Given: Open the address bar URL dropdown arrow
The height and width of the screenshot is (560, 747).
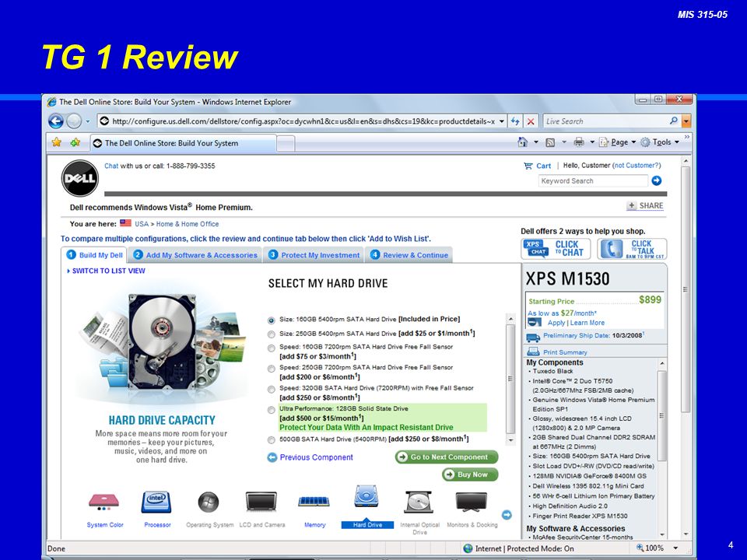Looking at the screenshot, I should (x=501, y=121).
